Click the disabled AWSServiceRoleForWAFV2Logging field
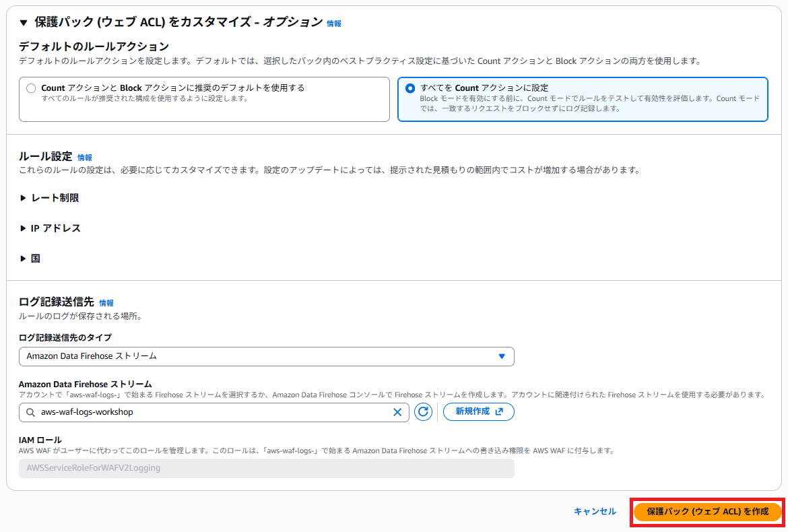Viewport: 788px width, 532px height. [x=266, y=468]
